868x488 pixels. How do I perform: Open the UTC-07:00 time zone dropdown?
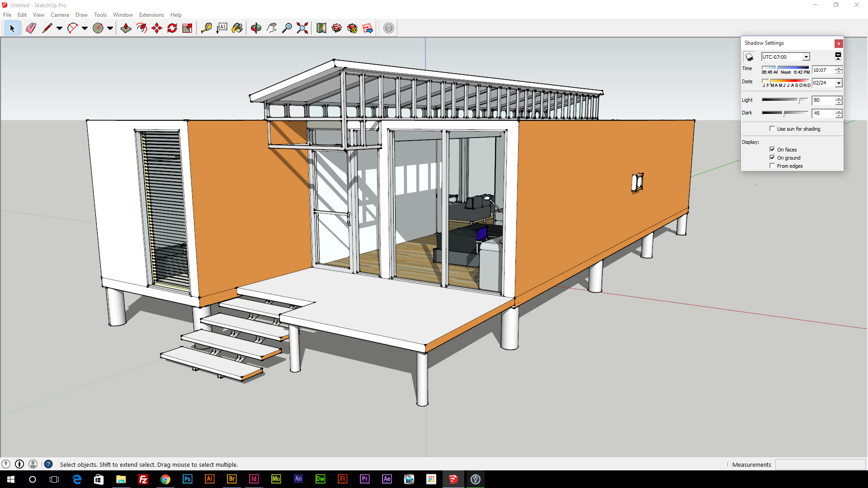[806, 57]
